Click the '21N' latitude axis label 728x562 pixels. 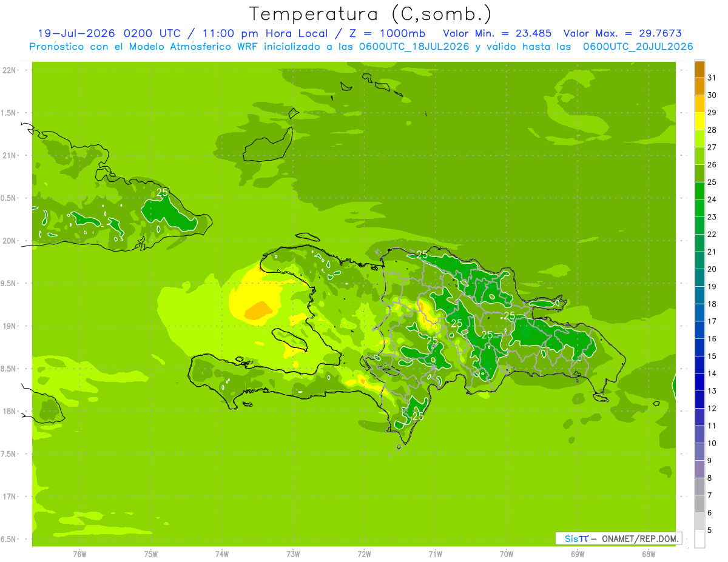[x=9, y=155]
